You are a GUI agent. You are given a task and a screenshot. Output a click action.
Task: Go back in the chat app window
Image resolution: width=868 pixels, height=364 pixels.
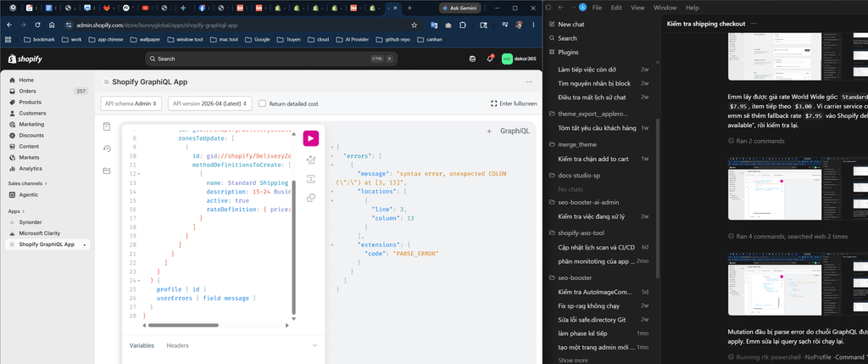pyautogui.click(x=561, y=8)
